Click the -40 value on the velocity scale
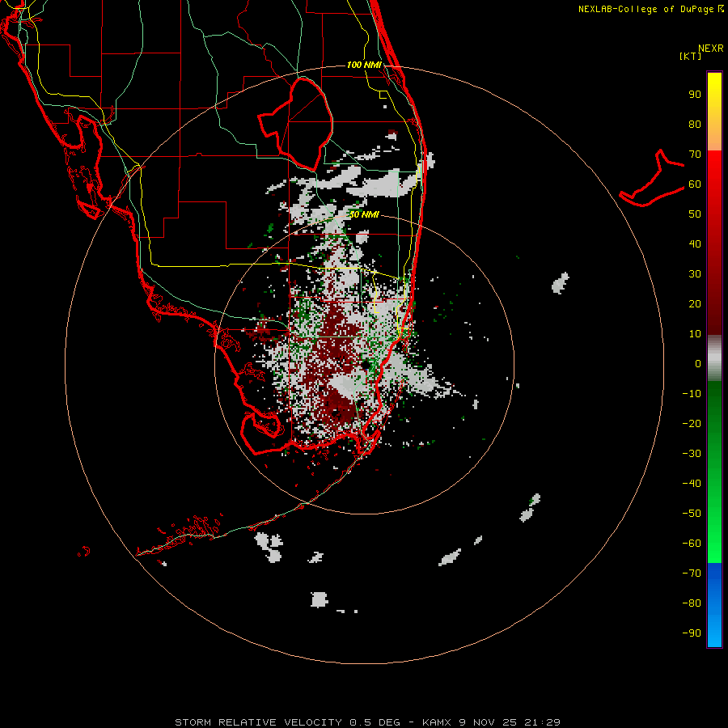The width and height of the screenshot is (728, 728). 692,484
